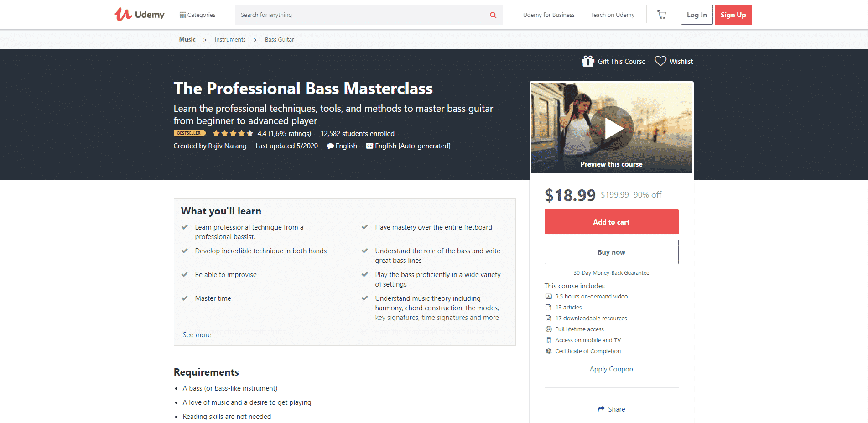The width and height of the screenshot is (868, 423).
Task: Click 30-Day Money-Back Guarantee text
Action: [611, 273]
